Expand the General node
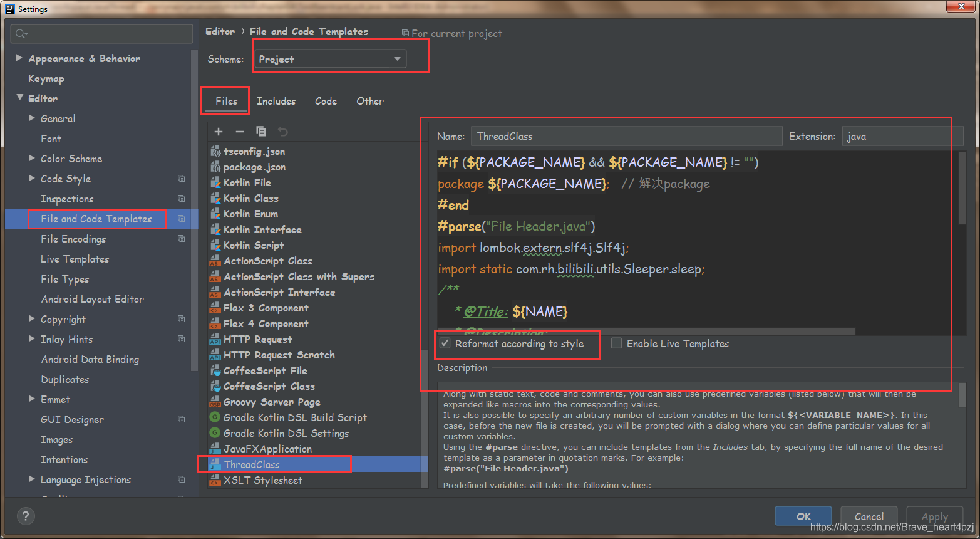Viewport: 980px width, 539px height. point(32,118)
